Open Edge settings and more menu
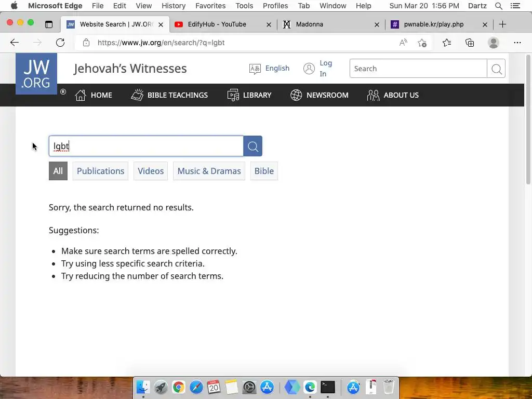 [x=517, y=43]
